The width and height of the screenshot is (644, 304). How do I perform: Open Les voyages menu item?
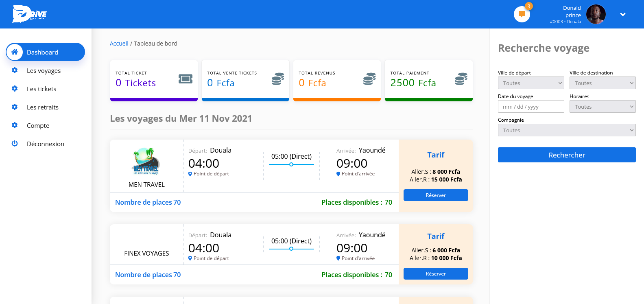tap(44, 70)
